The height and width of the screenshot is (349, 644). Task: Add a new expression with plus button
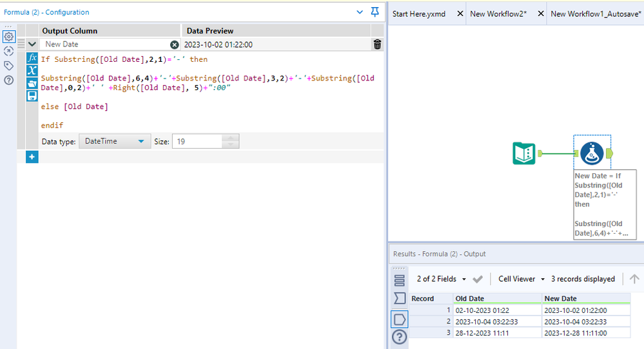click(32, 156)
